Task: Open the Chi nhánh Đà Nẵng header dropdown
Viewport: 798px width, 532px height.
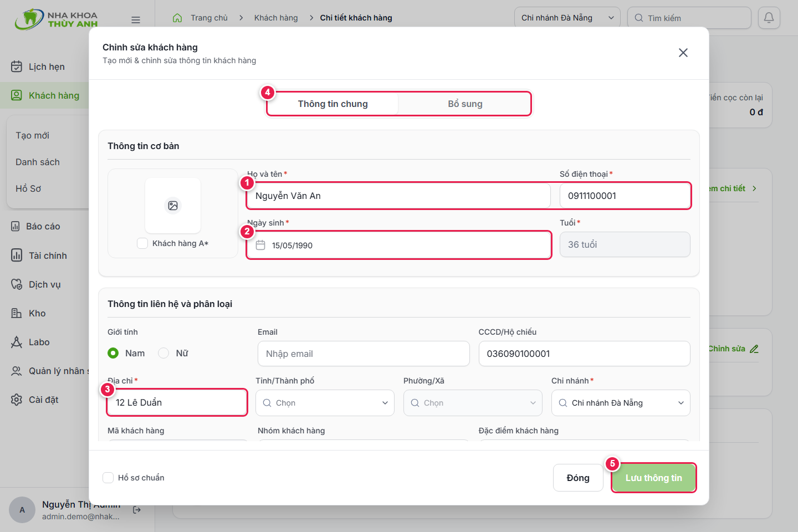Action: pyautogui.click(x=567, y=18)
